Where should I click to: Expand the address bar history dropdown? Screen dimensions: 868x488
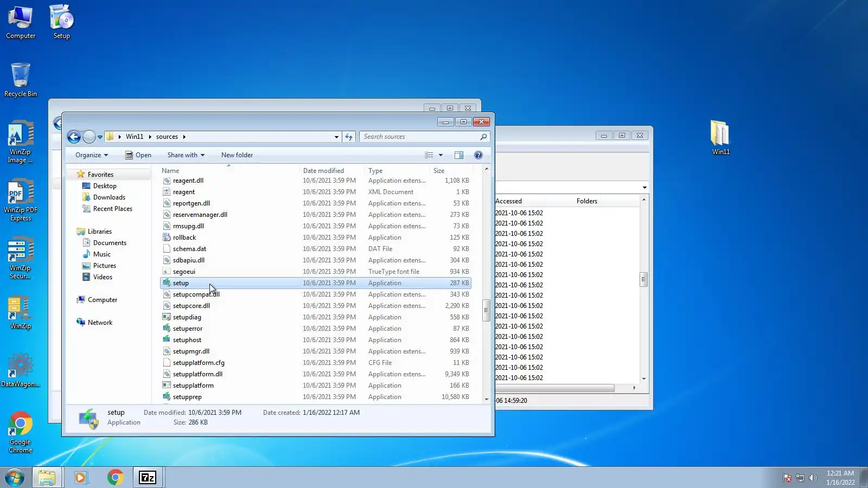coord(336,137)
